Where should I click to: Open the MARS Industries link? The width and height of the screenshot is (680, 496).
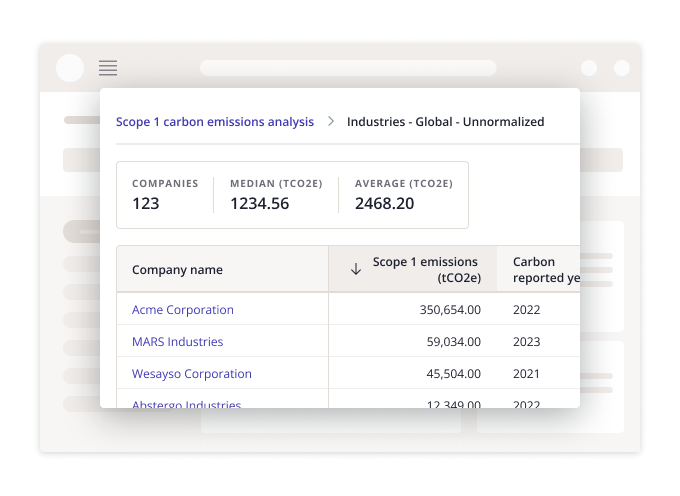[177, 342]
